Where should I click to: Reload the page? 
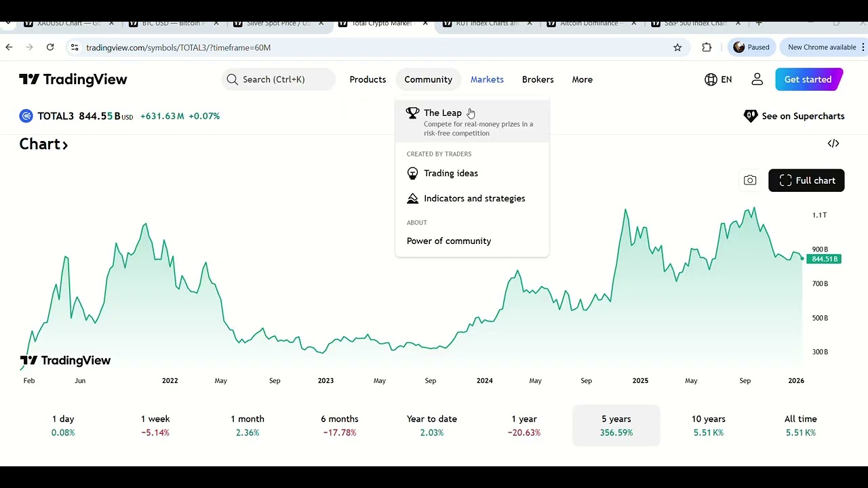pyautogui.click(x=50, y=47)
